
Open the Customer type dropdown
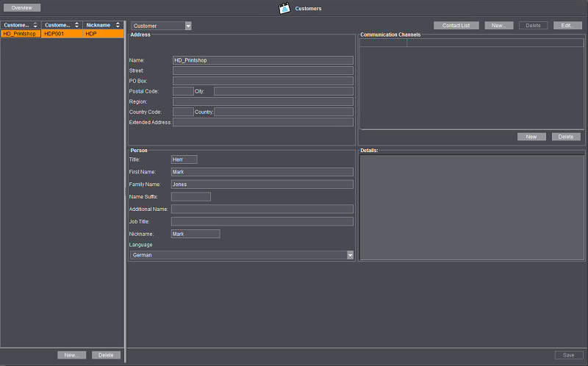click(x=188, y=26)
